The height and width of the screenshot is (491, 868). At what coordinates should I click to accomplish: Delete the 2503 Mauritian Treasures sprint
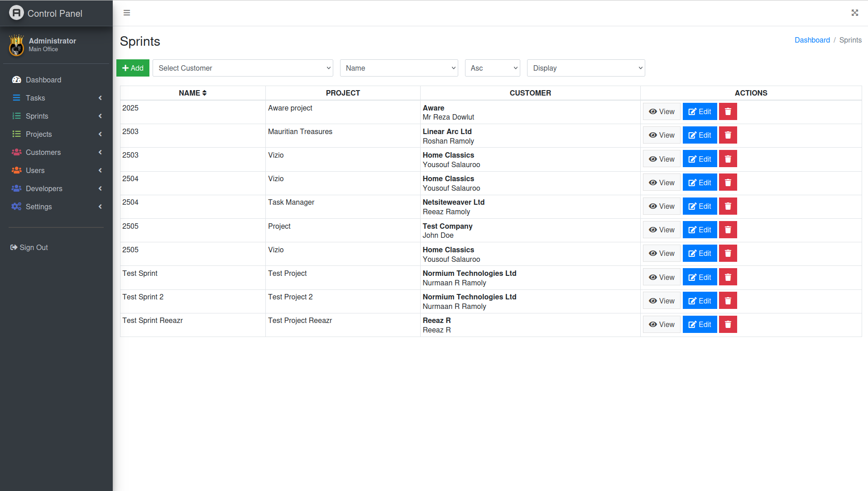[x=728, y=135]
